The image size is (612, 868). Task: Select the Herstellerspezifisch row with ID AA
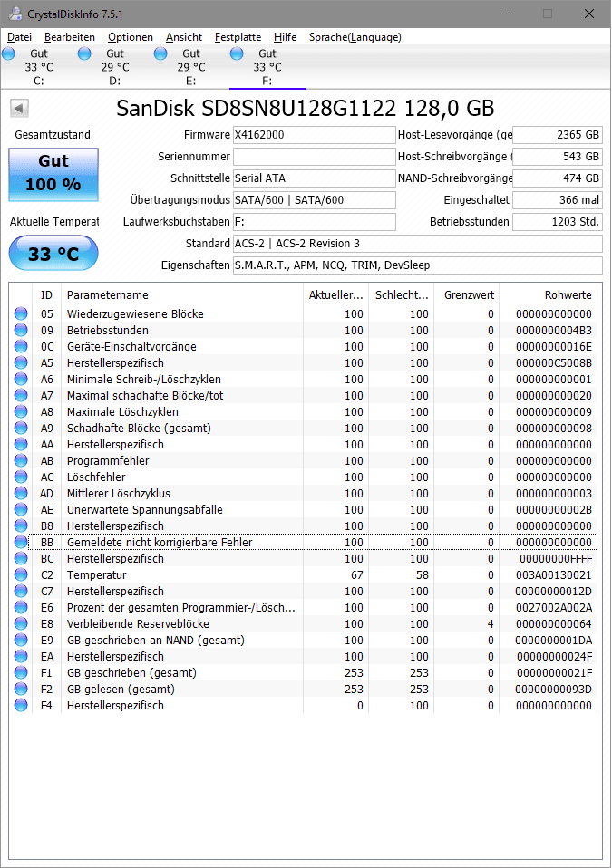click(304, 445)
